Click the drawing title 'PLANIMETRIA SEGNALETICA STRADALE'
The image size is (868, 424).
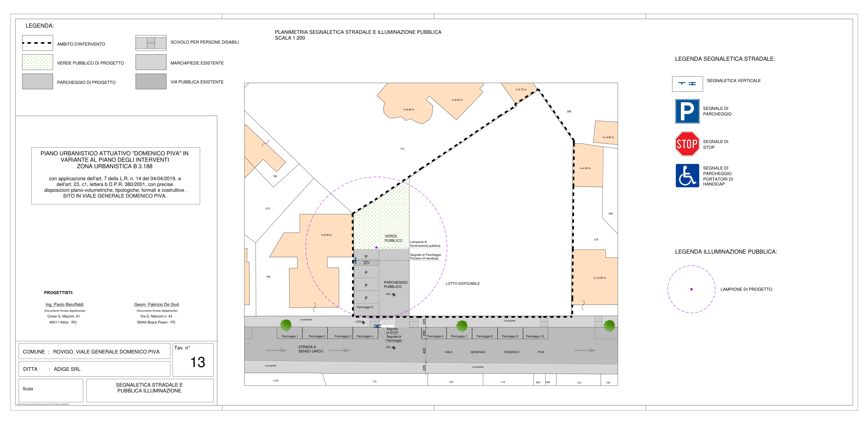358,32
